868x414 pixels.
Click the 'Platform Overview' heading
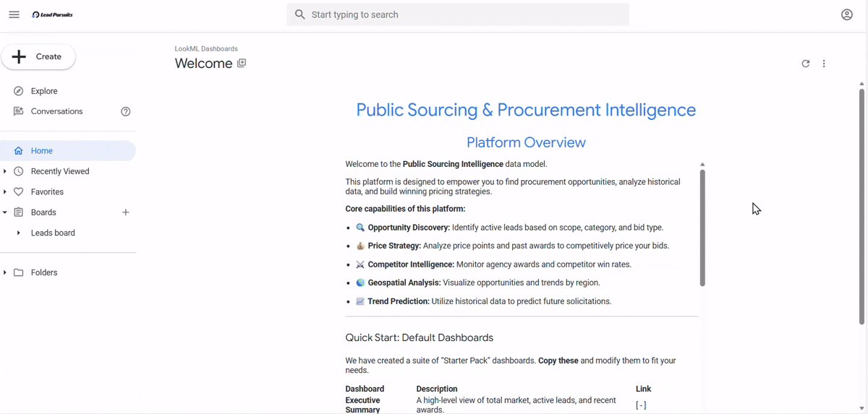coord(526,142)
